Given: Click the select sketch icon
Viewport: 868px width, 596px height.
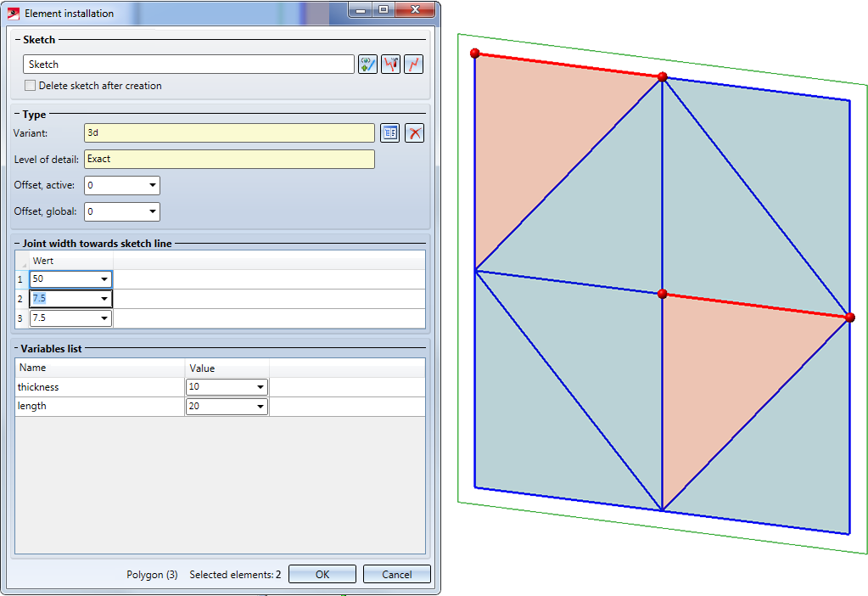Looking at the screenshot, I should pos(367,65).
